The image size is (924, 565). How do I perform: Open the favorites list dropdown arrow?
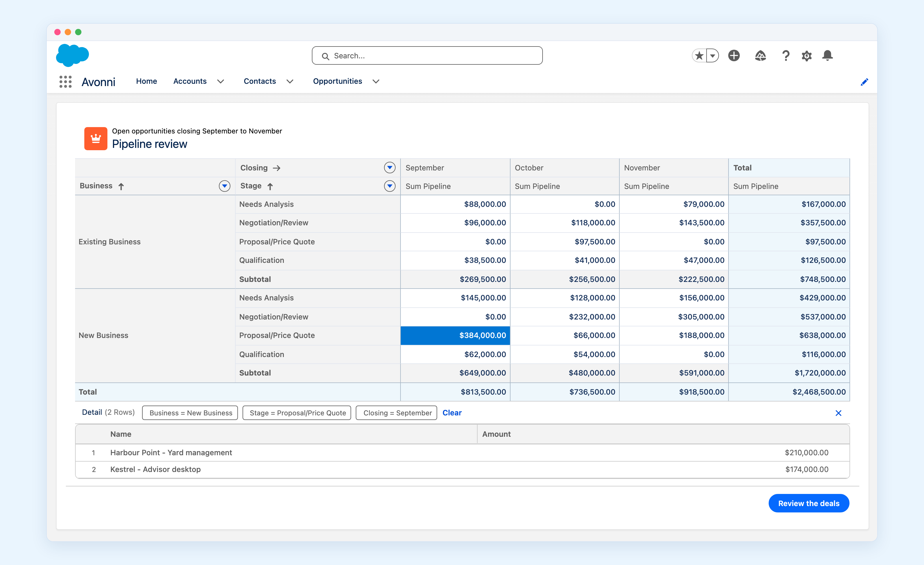[713, 55]
